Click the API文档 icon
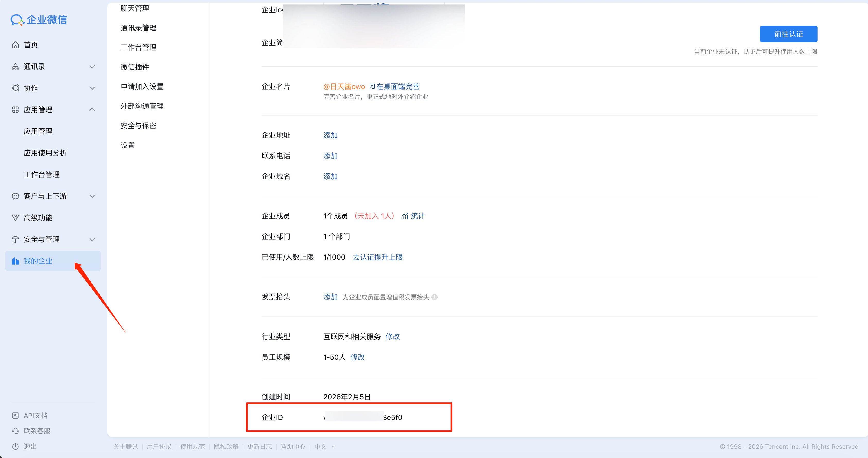This screenshot has width=868, height=458. pyautogui.click(x=15, y=416)
